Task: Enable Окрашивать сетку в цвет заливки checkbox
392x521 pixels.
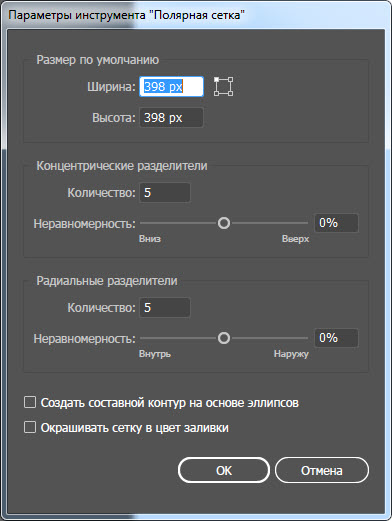Action: click(x=30, y=427)
